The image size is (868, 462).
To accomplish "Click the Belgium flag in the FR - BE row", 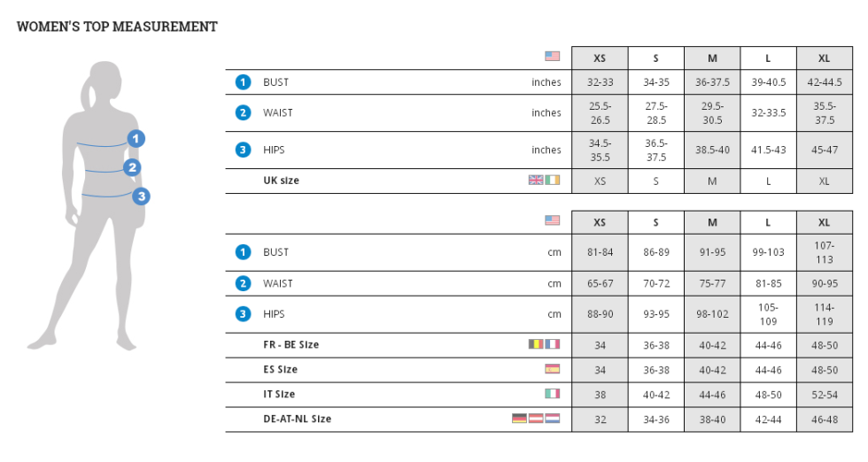I will coord(536,343).
